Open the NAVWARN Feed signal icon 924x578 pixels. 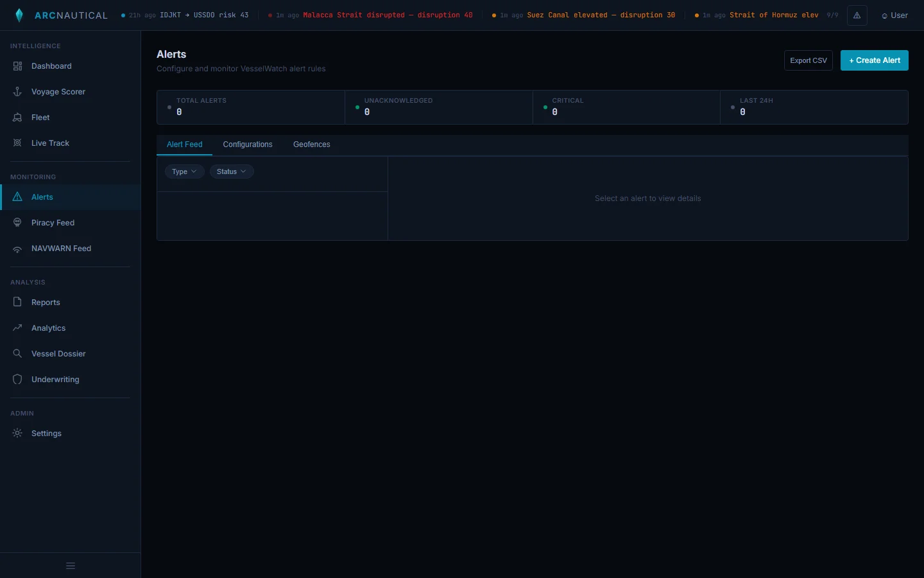[17, 249]
